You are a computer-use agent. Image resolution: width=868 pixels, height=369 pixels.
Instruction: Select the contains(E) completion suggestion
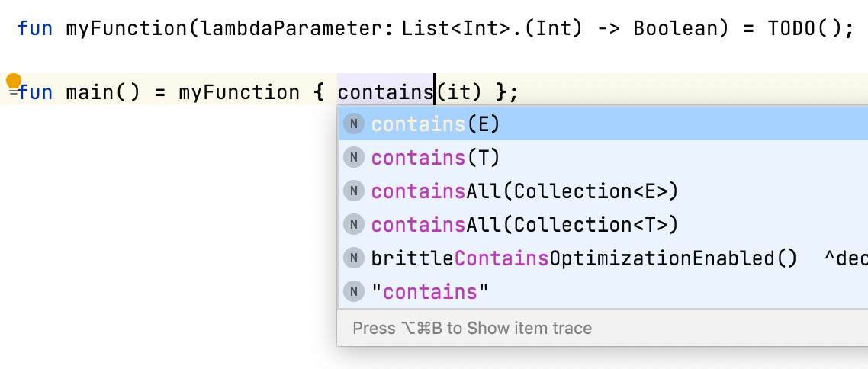click(436, 124)
